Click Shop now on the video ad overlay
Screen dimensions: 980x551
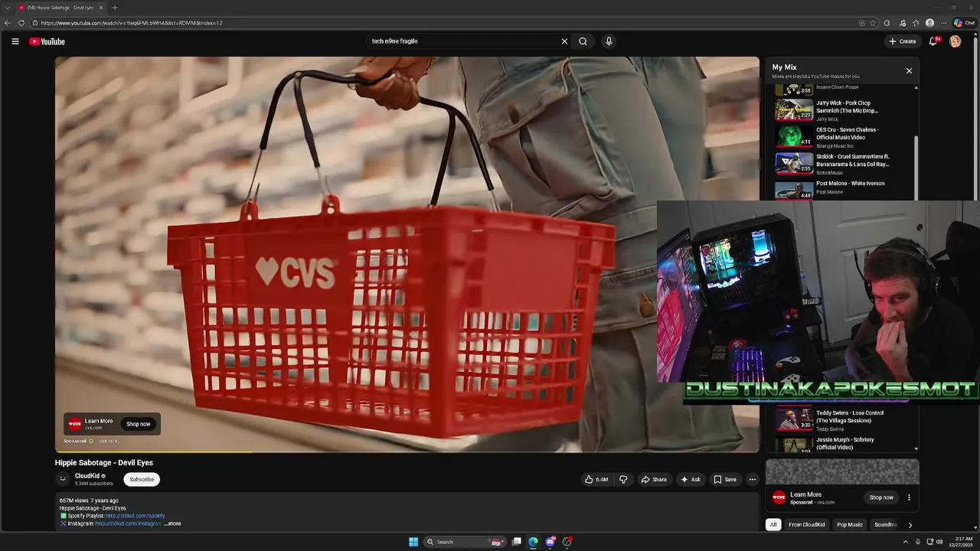coord(139,424)
